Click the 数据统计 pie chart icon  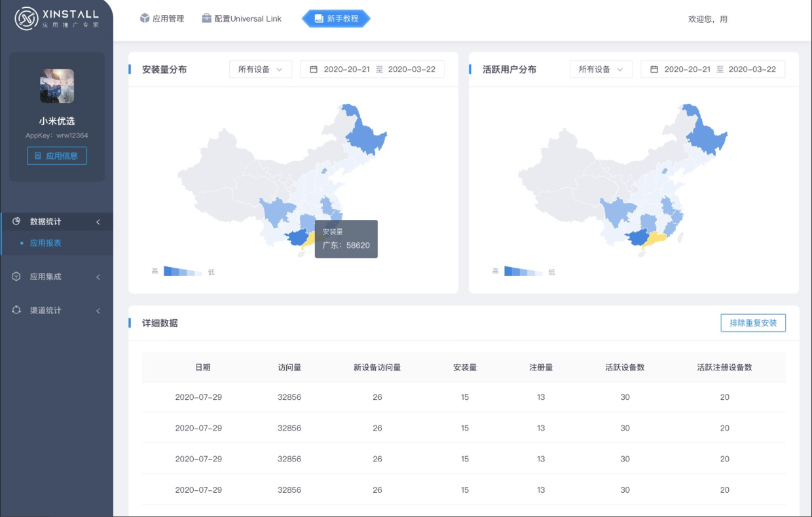click(16, 221)
